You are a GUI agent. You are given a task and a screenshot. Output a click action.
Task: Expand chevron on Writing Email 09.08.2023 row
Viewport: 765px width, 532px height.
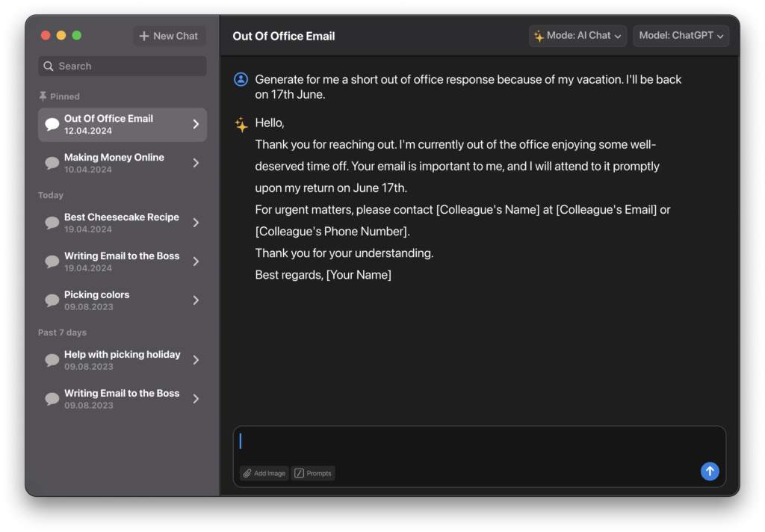[196, 399]
